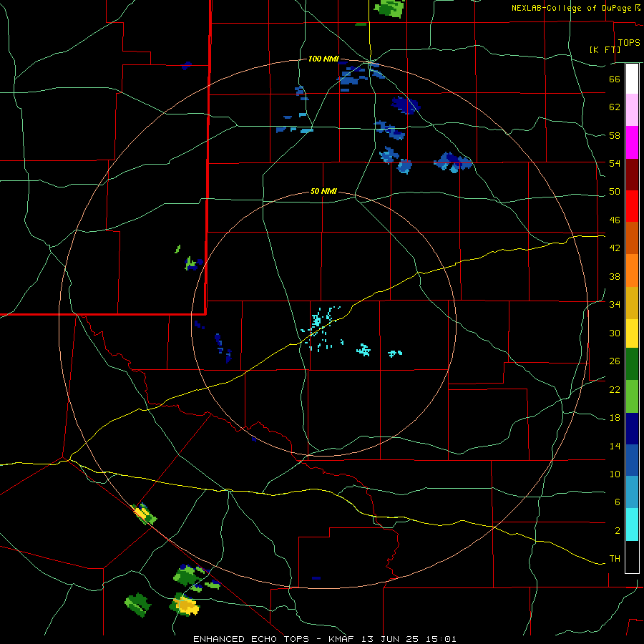644x644 pixels.
Task: Click the [K FT] units label
Action: [x=605, y=49]
